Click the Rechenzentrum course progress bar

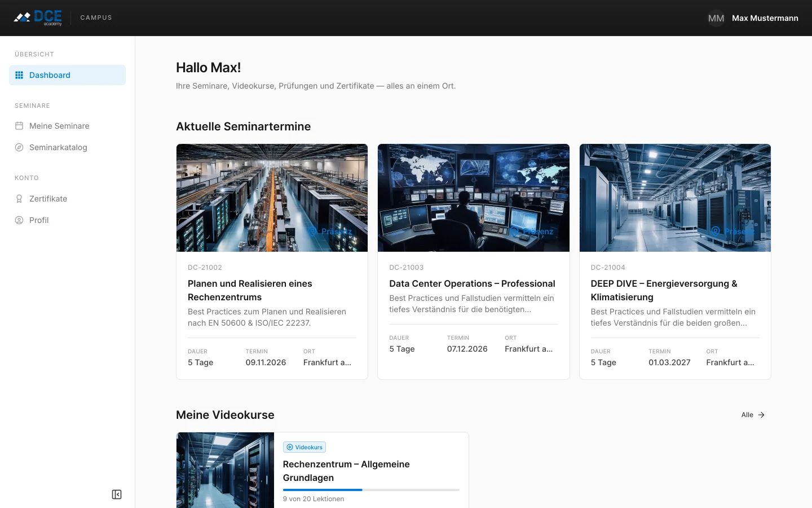[x=371, y=490]
